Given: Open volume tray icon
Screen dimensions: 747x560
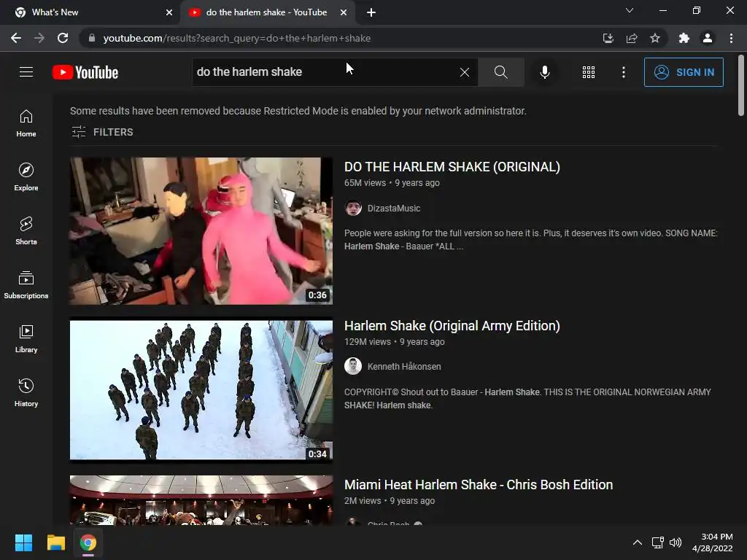Looking at the screenshot, I should pyautogui.click(x=675, y=542).
